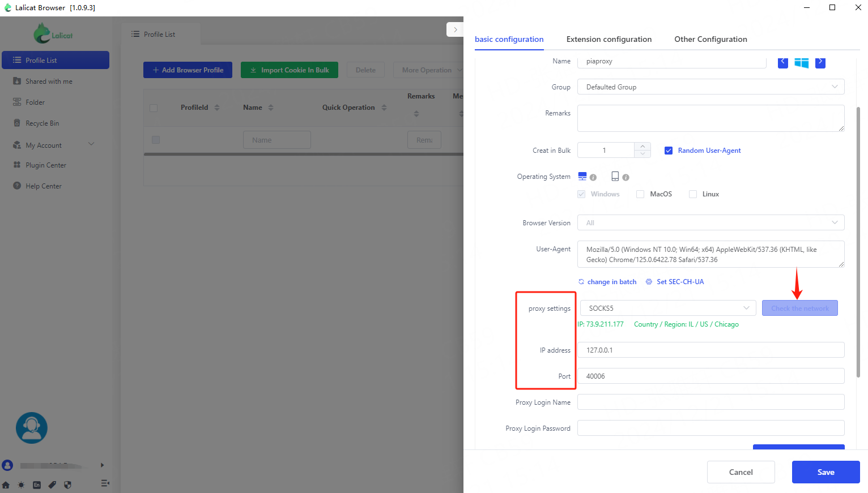
Task: Open the Browser Version dropdown
Action: (710, 223)
